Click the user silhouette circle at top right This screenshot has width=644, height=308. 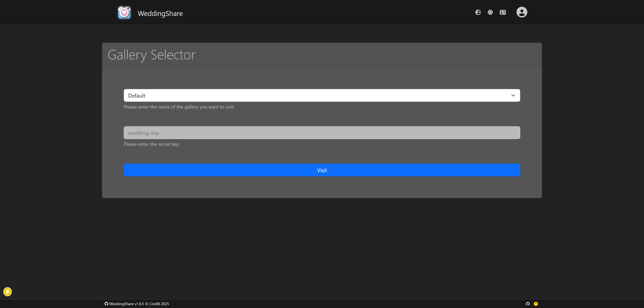(522, 12)
